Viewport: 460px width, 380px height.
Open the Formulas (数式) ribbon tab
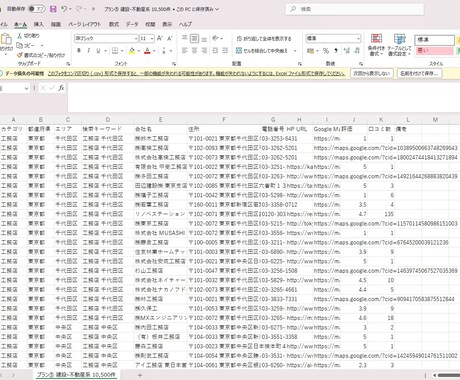click(x=114, y=24)
